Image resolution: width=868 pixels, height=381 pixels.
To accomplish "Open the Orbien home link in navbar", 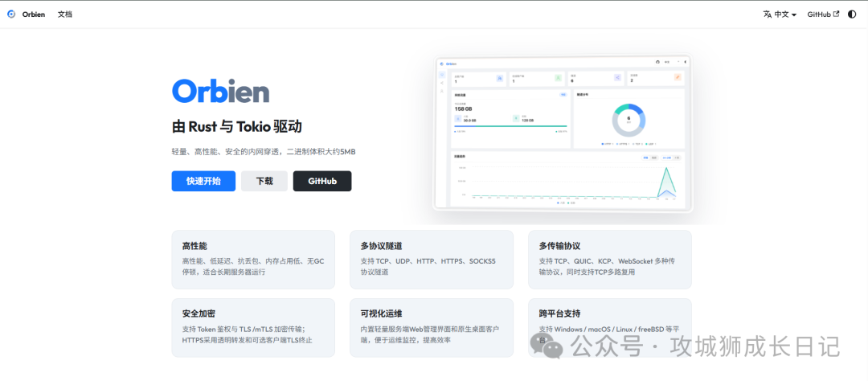I will click(x=34, y=14).
